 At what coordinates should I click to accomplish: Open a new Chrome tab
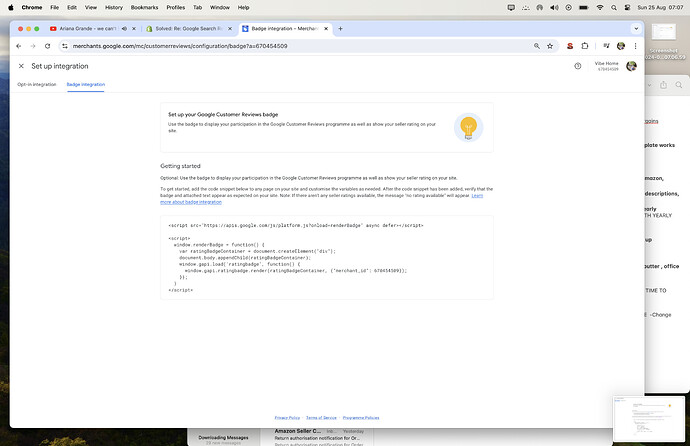(340, 29)
